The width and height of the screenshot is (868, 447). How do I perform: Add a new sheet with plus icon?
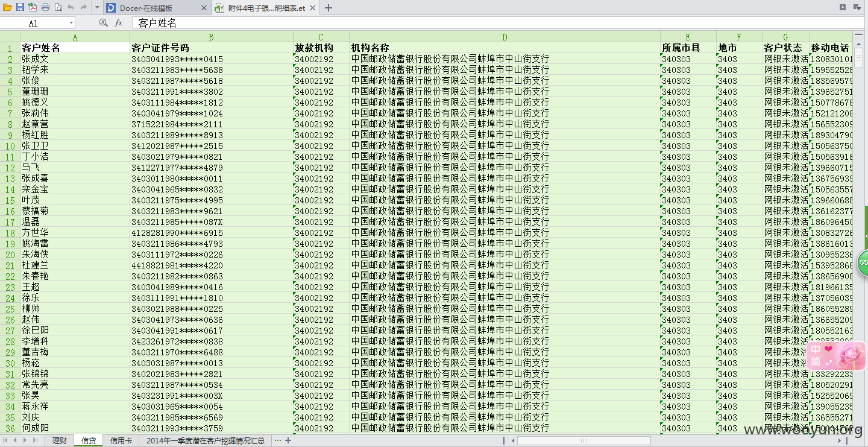tap(288, 440)
